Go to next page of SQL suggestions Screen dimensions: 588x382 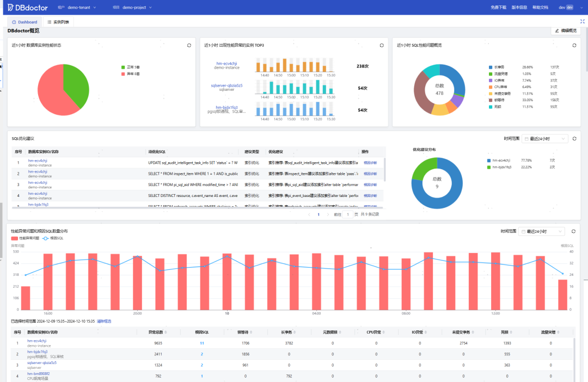click(x=328, y=214)
